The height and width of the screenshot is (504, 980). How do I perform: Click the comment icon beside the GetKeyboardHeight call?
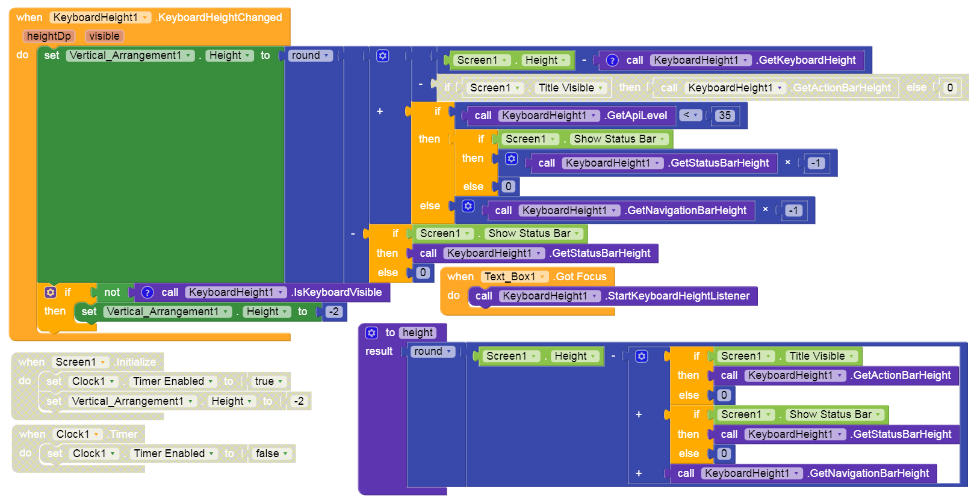pyautogui.click(x=612, y=60)
